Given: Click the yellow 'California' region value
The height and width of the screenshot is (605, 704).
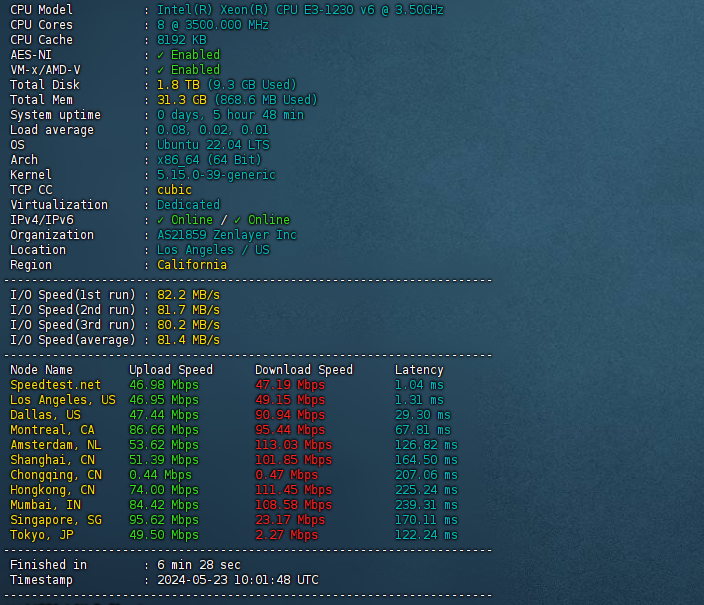Looking at the screenshot, I should click(x=192, y=265).
